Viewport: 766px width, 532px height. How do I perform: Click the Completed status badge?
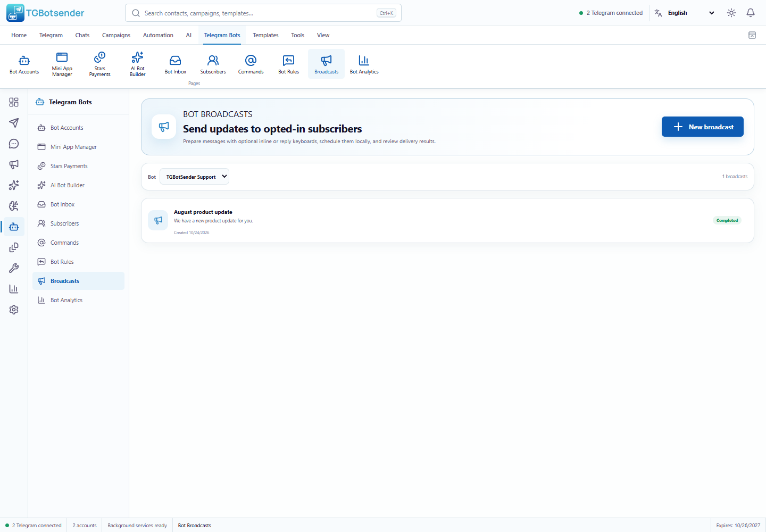pos(727,220)
